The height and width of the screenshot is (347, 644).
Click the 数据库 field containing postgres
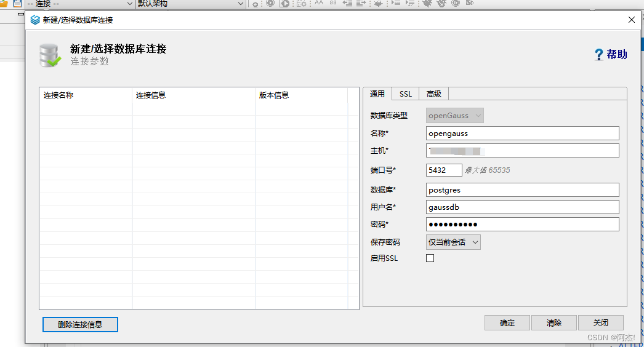[x=523, y=190]
